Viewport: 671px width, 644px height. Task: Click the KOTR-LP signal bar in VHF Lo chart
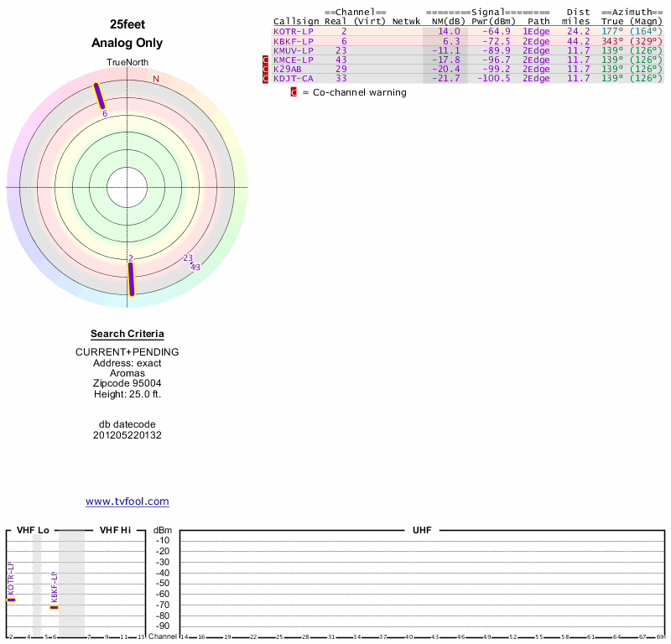click(x=11, y=600)
